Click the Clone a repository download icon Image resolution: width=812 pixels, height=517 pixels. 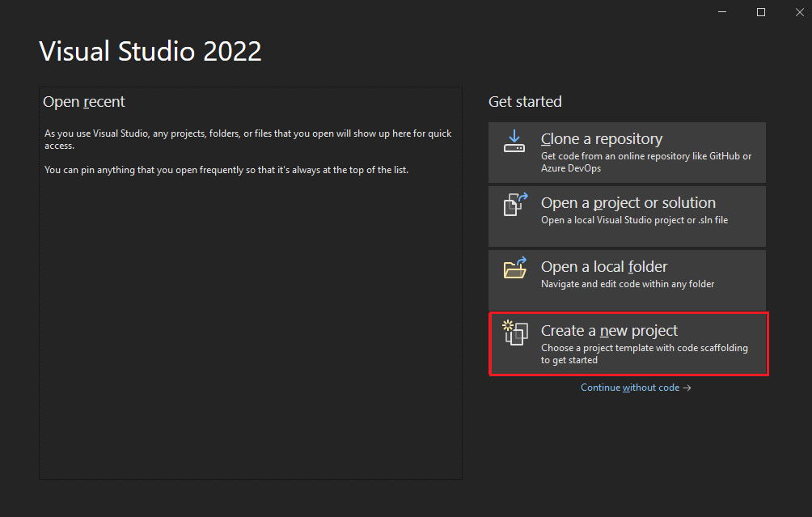514,141
